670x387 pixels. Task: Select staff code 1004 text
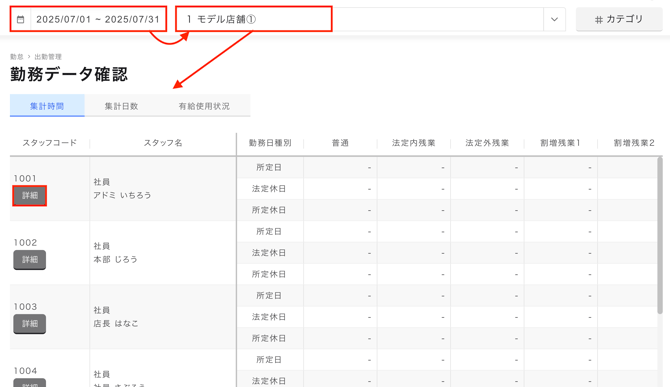pyautogui.click(x=25, y=370)
